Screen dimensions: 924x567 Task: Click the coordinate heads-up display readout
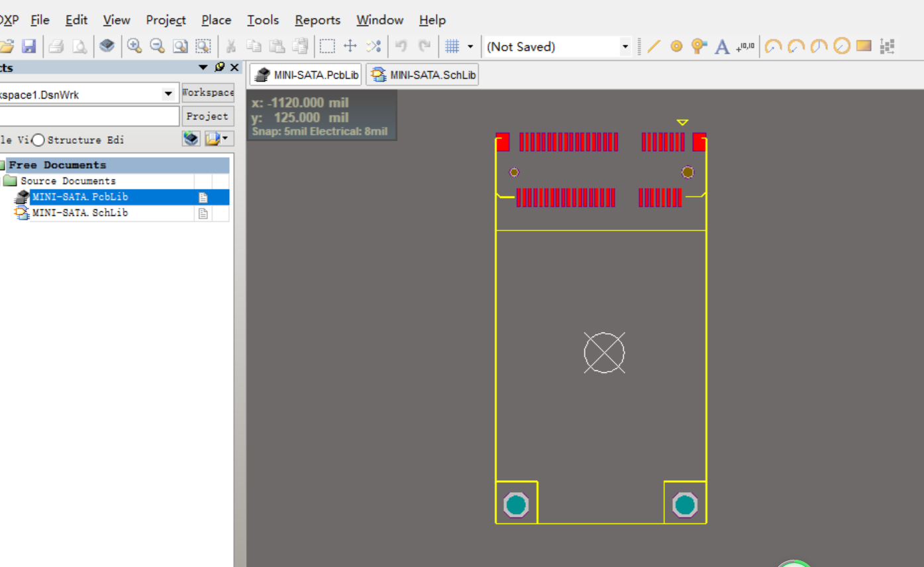pyautogui.click(x=322, y=117)
